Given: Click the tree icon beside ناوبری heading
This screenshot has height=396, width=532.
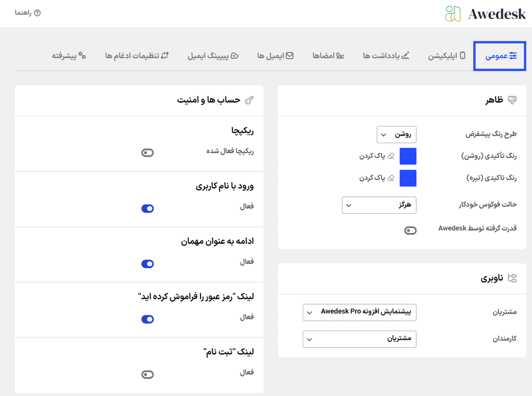Looking at the screenshot, I should [x=512, y=277].
